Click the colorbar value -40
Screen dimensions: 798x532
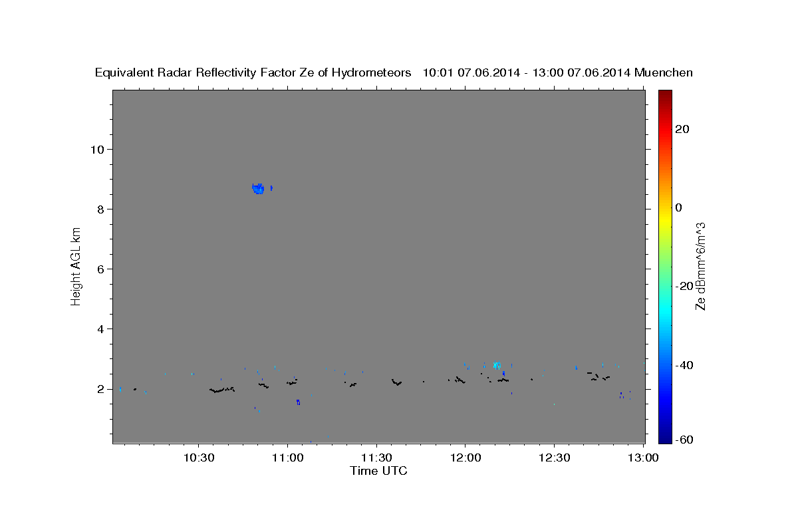pos(684,365)
